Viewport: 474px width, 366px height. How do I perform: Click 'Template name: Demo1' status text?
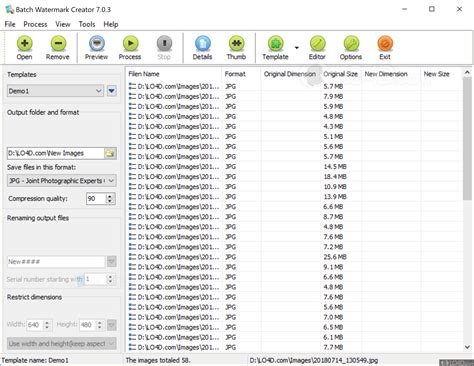tap(35, 360)
